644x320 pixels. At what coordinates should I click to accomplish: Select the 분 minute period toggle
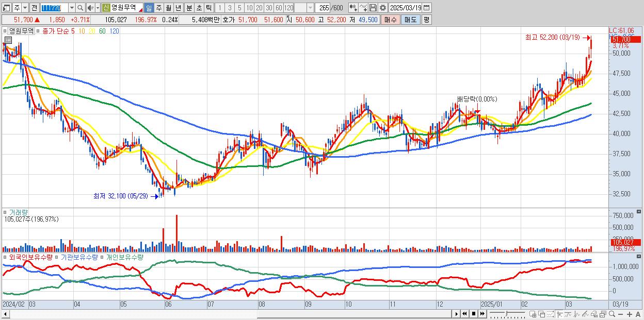(189, 8)
